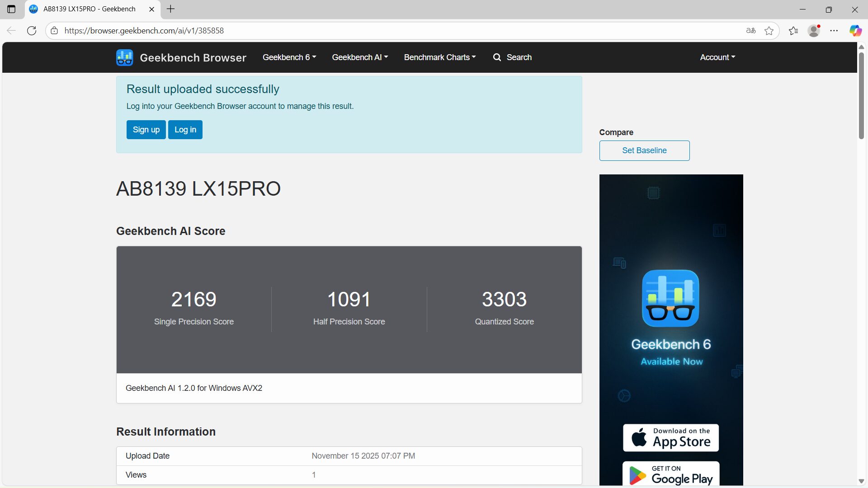
Task: Click the Geekbench Browser logo icon
Action: coord(124,57)
